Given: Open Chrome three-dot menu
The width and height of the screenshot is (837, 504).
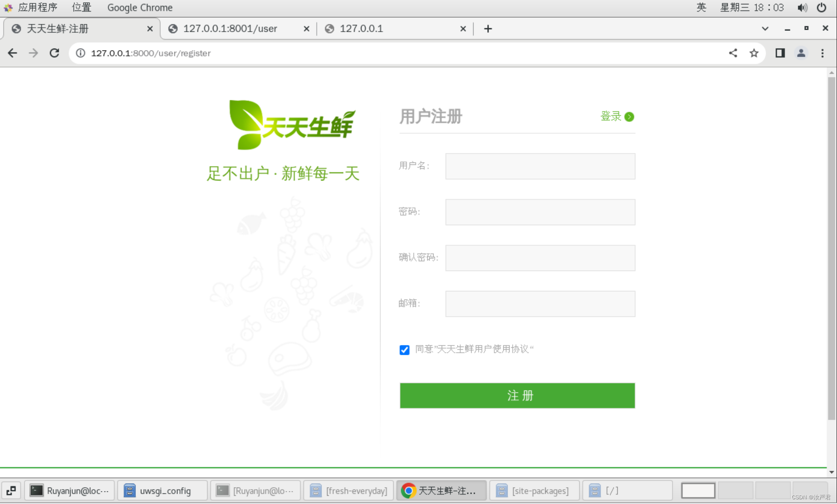Looking at the screenshot, I should coord(822,53).
